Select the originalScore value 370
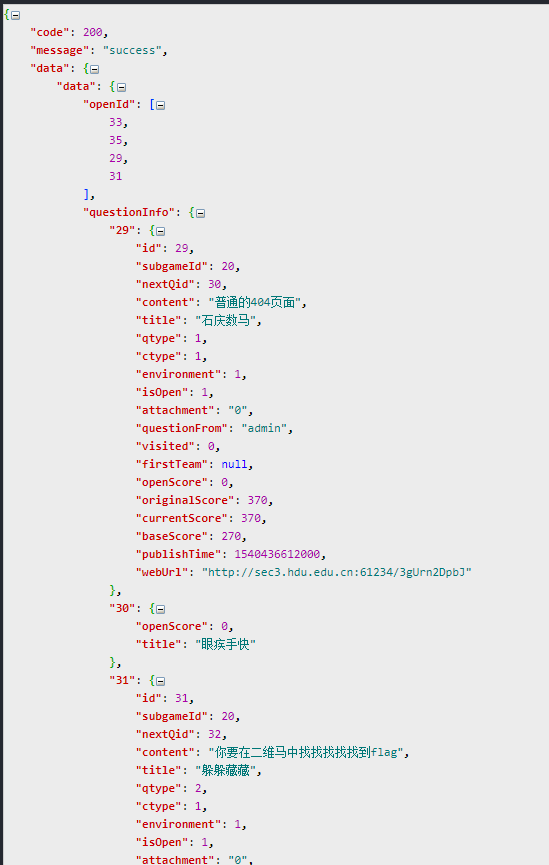 click(x=258, y=500)
